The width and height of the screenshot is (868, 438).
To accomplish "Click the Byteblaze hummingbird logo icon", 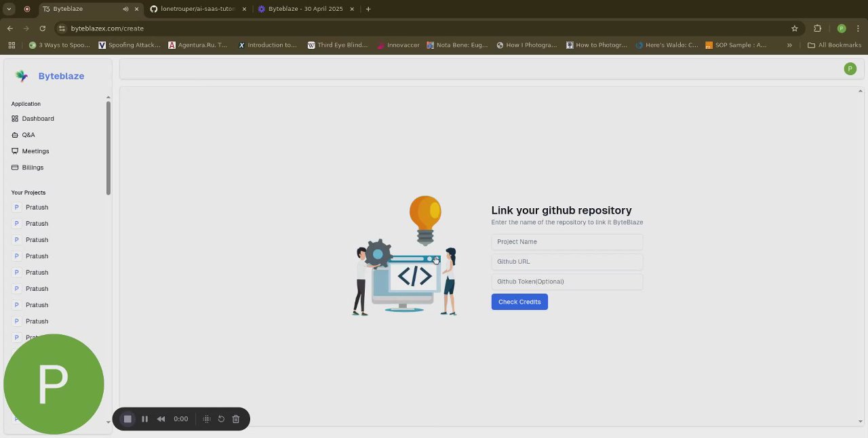I will [x=22, y=76].
